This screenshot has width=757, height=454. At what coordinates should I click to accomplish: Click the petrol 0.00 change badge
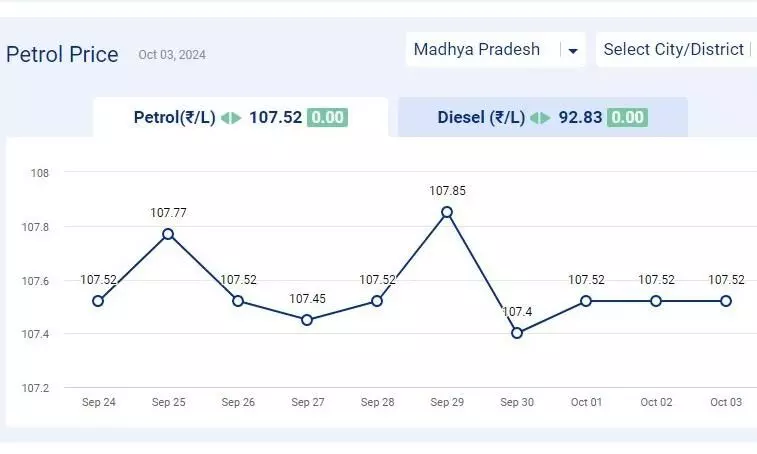[x=327, y=117]
